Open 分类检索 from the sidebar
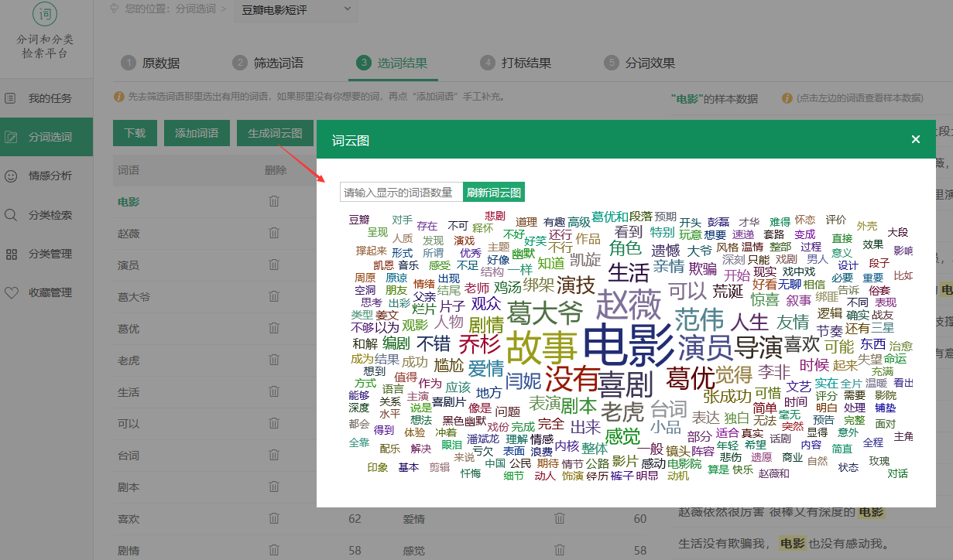This screenshot has height=560, width=953. [46, 215]
